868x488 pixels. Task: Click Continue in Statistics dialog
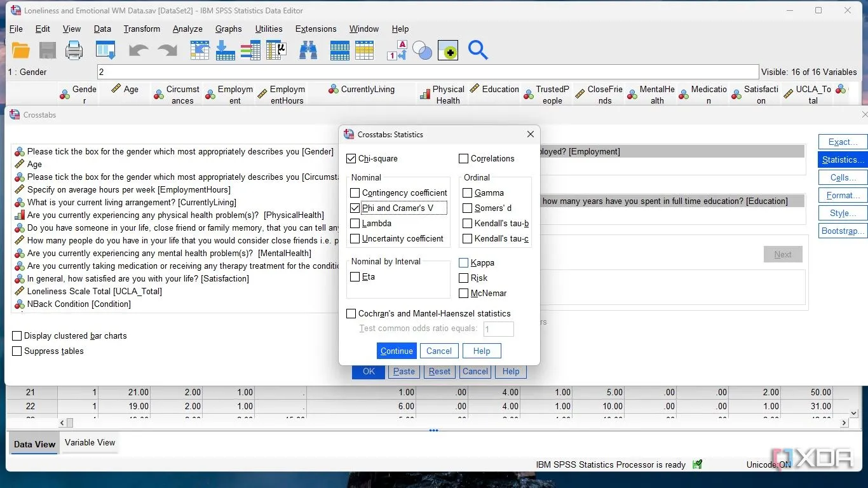397,351
